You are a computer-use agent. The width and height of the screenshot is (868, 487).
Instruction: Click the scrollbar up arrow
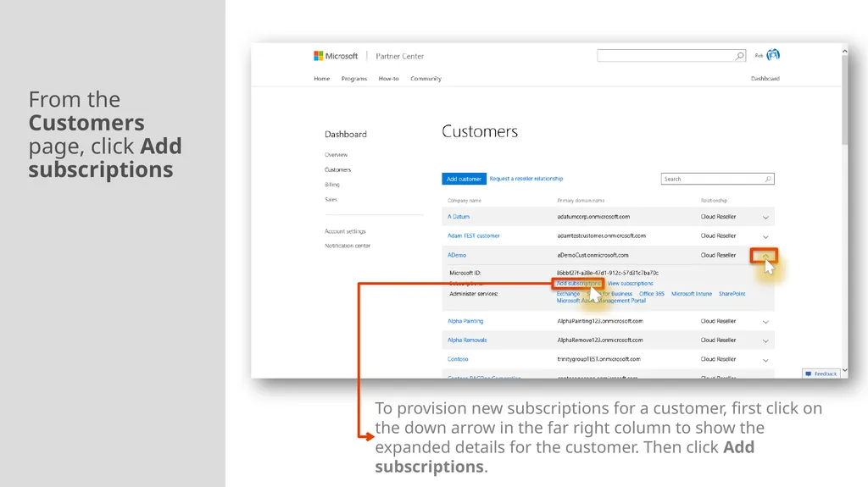(845, 51)
